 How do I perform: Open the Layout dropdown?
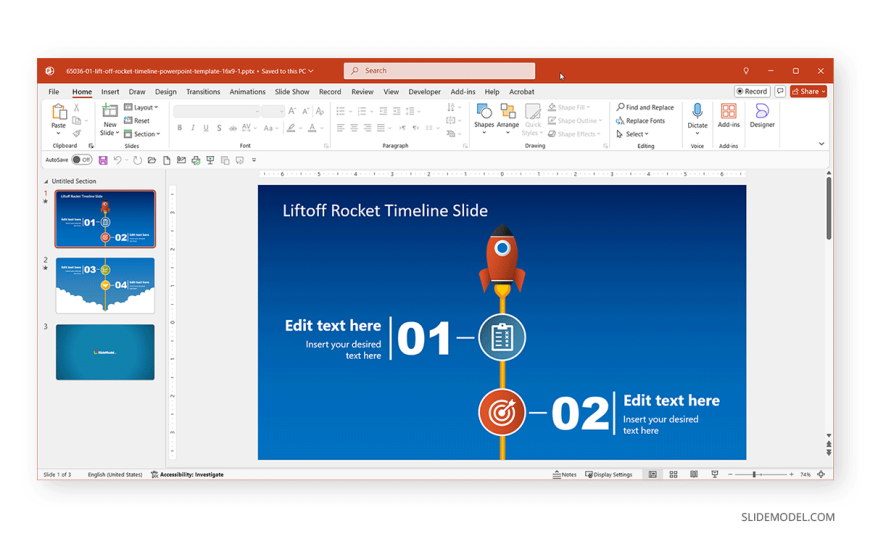pyautogui.click(x=141, y=107)
